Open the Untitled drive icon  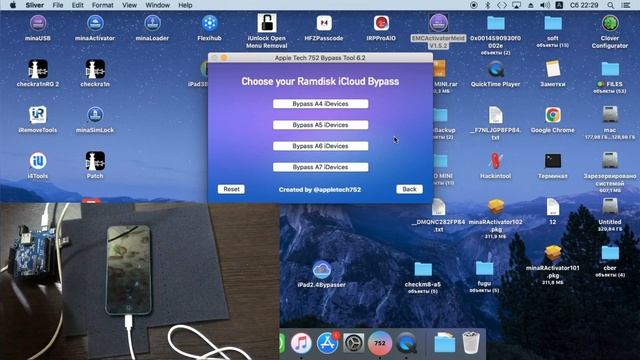click(x=610, y=207)
